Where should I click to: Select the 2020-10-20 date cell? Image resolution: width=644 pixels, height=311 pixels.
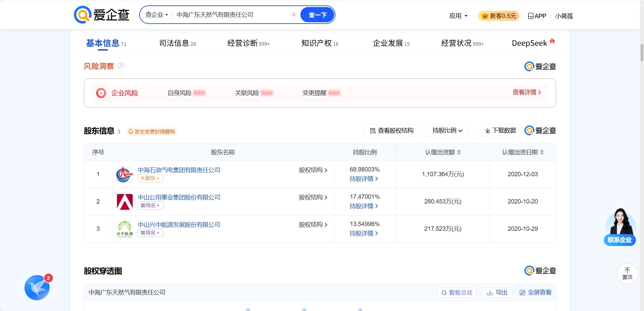(x=523, y=201)
